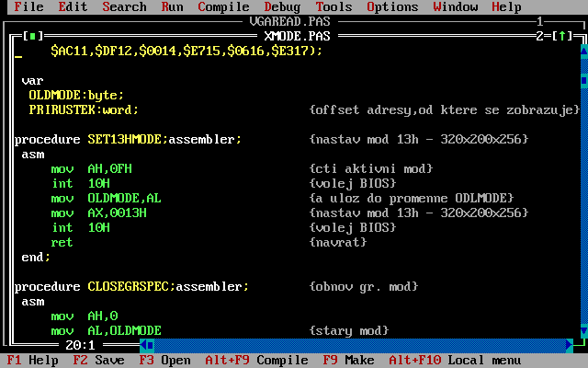Click the comment '{obnov gr. mod}'

(x=364, y=286)
